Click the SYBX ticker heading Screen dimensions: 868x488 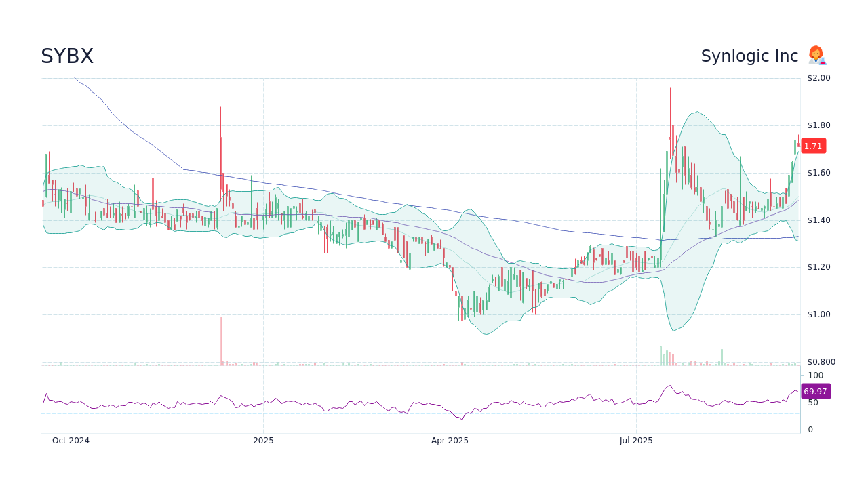click(67, 56)
